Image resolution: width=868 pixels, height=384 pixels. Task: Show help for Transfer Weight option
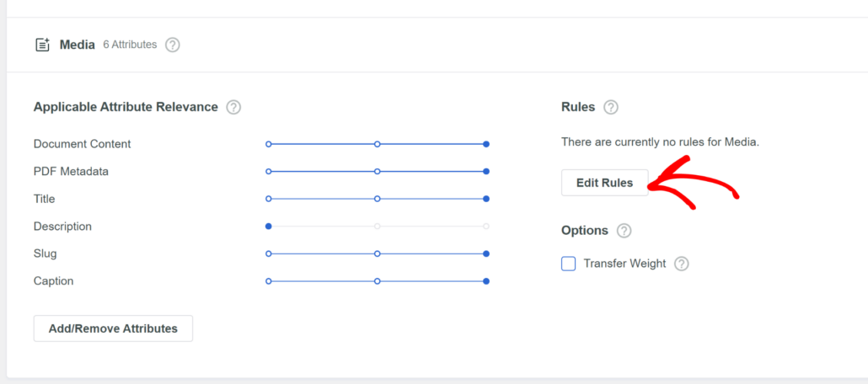(x=682, y=264)
